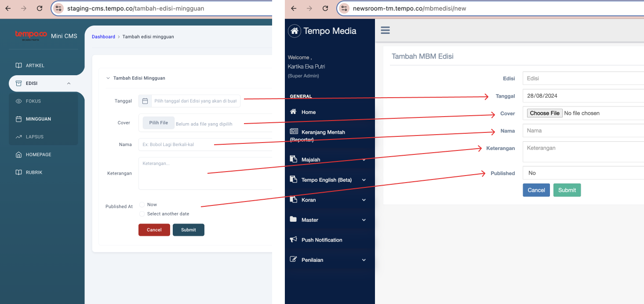Image resolution: width=644 pixels, height=304 pixels.
Task: Click the forward arrow in newsroom-tm browser window
Action: (309, 8)
